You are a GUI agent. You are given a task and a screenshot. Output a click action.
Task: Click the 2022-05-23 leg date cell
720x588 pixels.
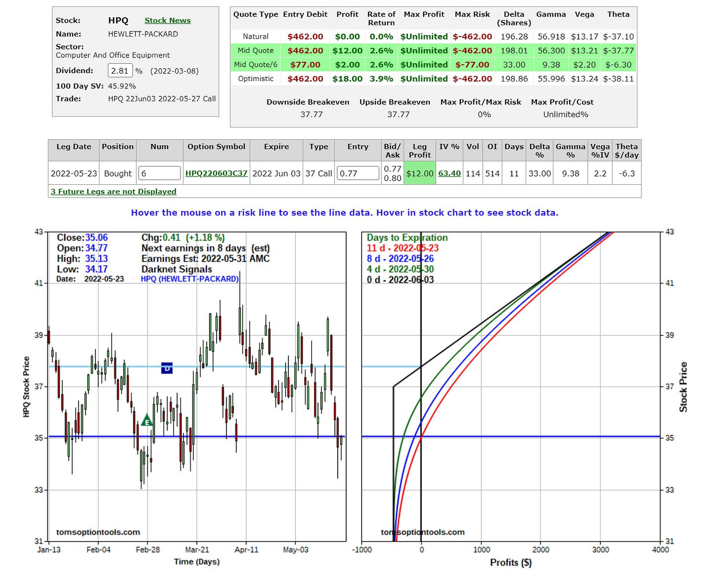coord(74,173)
